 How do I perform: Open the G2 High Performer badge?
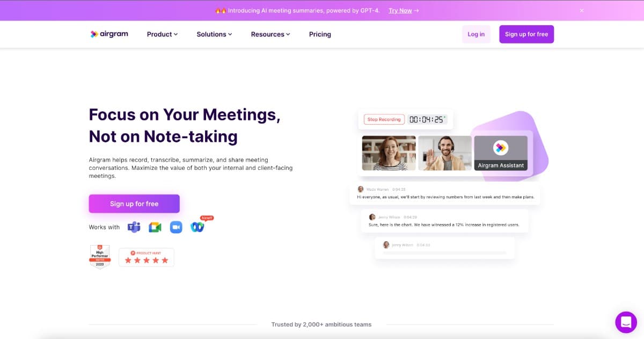(100, 257)
